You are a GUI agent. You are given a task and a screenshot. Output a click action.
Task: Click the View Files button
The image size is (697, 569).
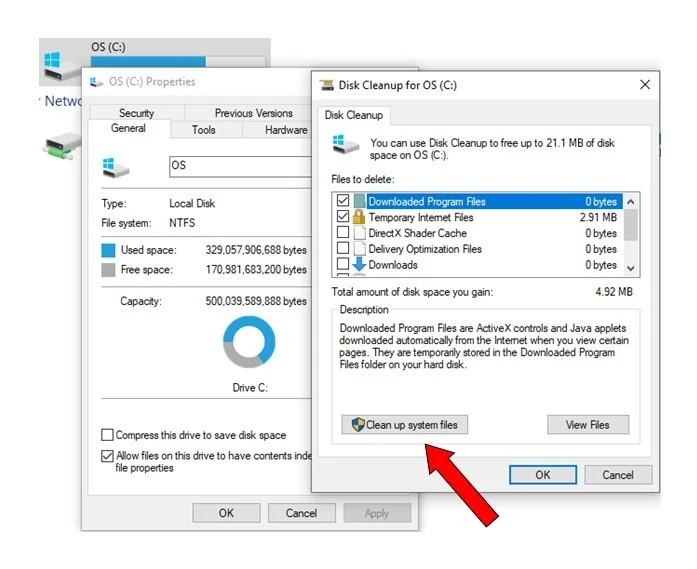point(588,425)
